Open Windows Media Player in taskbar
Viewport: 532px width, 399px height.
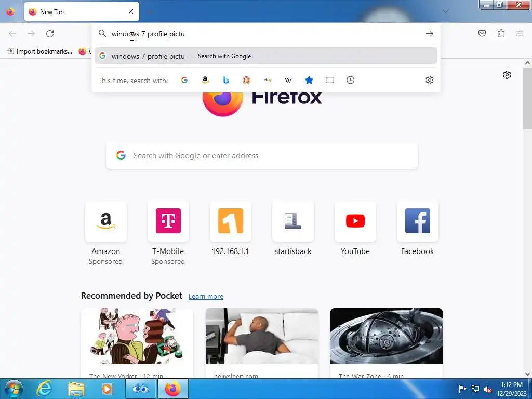tap(107, 389)
